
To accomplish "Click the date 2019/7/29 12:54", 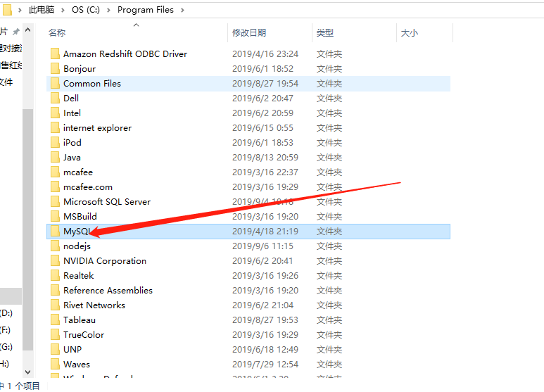I will point(265,365).
